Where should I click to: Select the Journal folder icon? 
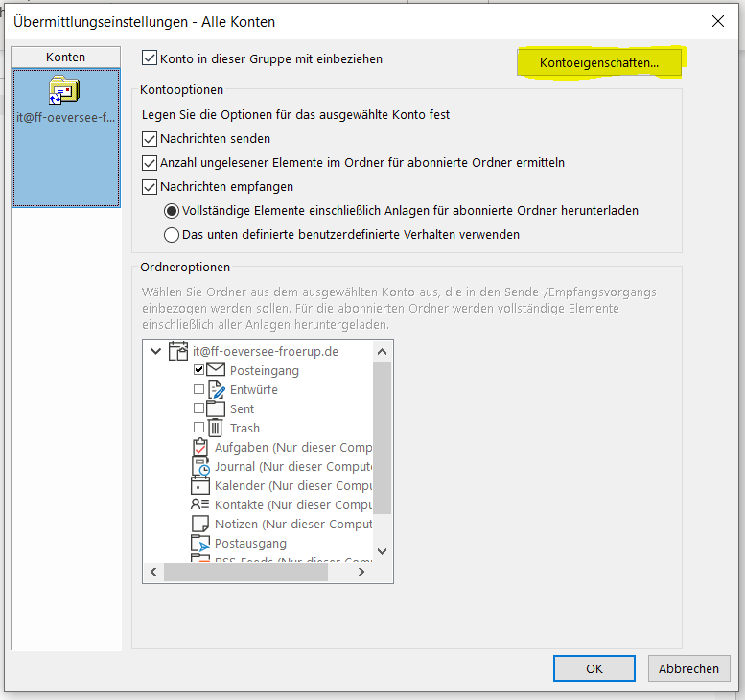(199, 466)
